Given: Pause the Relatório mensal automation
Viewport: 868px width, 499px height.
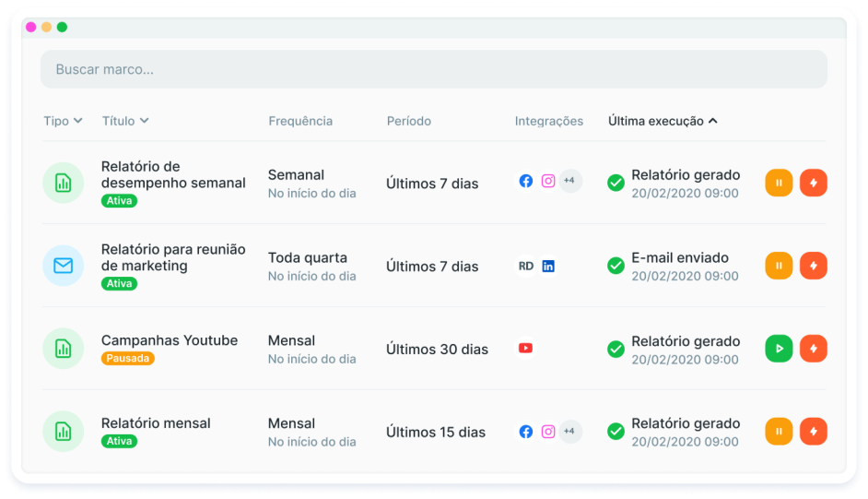Looking at the screenshot, I should coord(779,432).
